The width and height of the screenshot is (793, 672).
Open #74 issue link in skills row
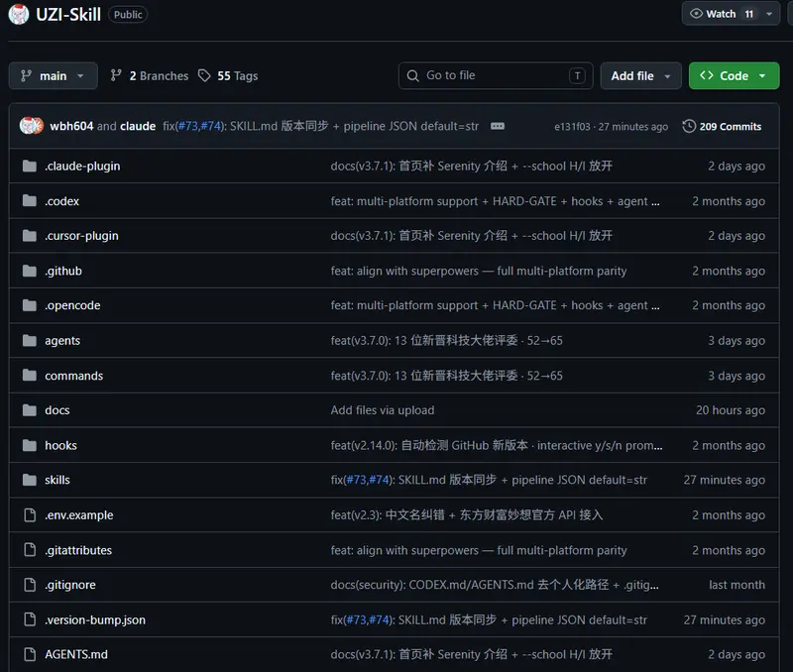(x=379, y=480)
